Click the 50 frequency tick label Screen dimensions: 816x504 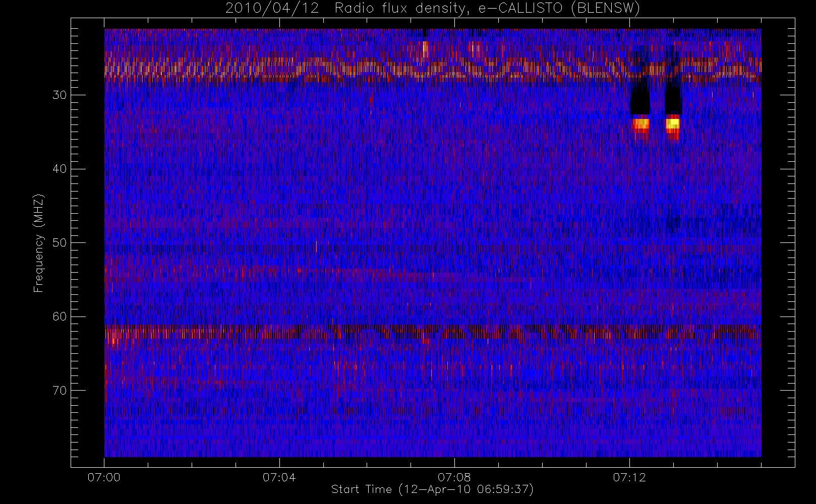click(60, 243)
